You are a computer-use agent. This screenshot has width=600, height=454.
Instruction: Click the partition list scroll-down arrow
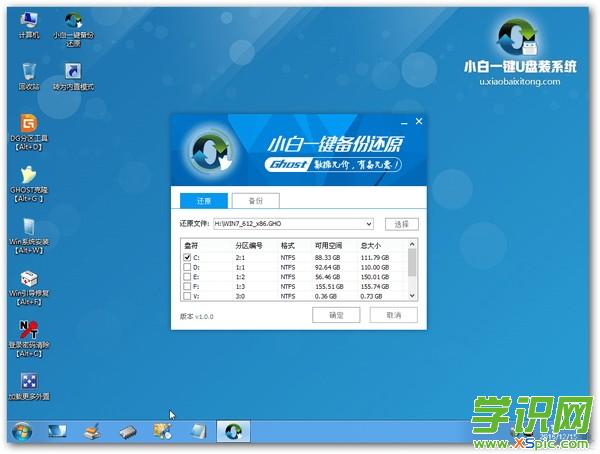click(412, 296)
